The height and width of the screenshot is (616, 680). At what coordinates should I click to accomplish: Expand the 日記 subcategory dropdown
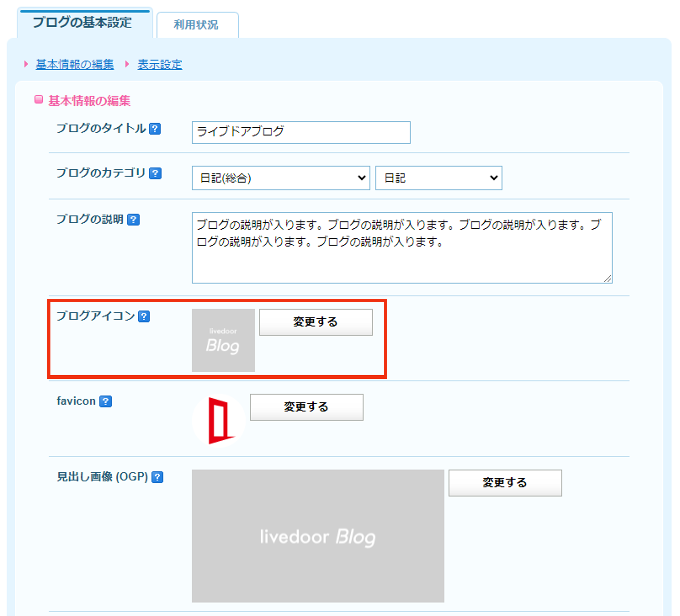[x=438, y=178]
